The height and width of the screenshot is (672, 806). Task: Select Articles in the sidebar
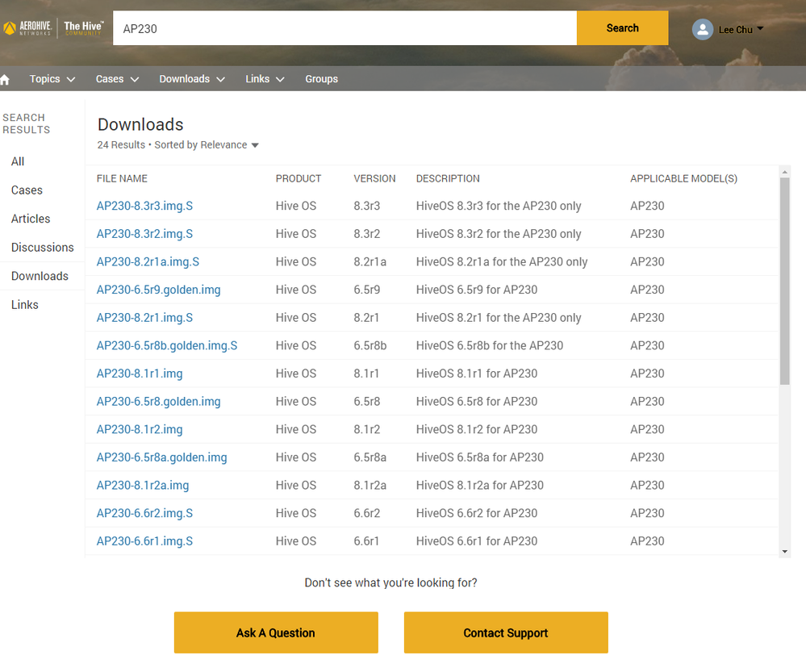31,219
